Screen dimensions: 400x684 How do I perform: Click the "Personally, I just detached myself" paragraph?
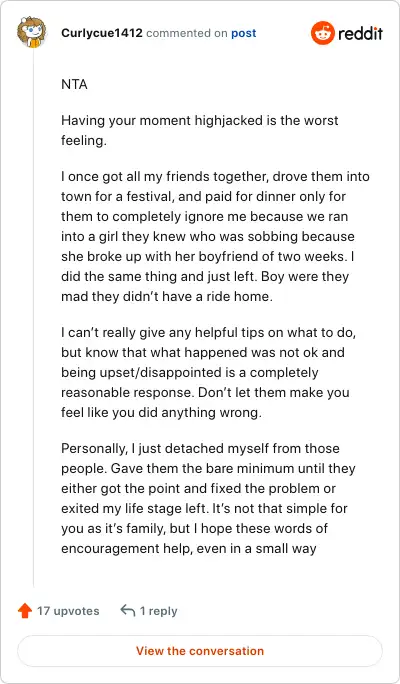point(209,498)
